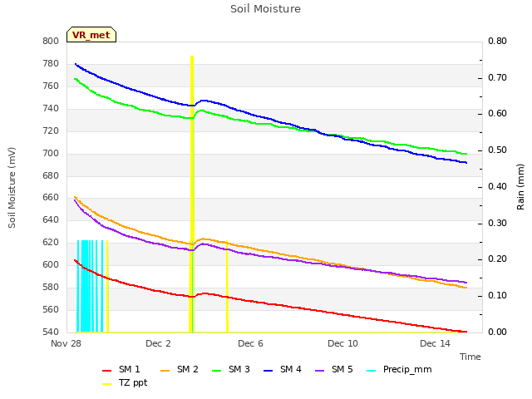This screenshot has width=532, height=399.
Task: Toggle SM 2 series in legend
Action: tap(180, 369)
